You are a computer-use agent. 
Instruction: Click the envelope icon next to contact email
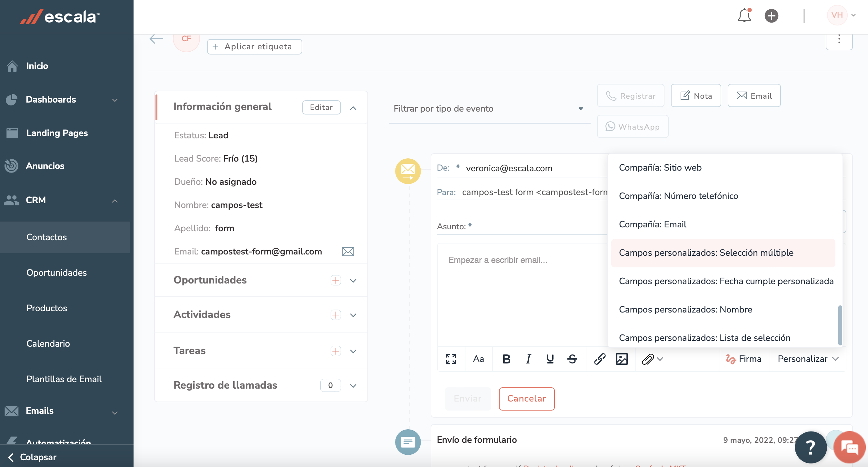pyautogui.click(x=348, y=251)
